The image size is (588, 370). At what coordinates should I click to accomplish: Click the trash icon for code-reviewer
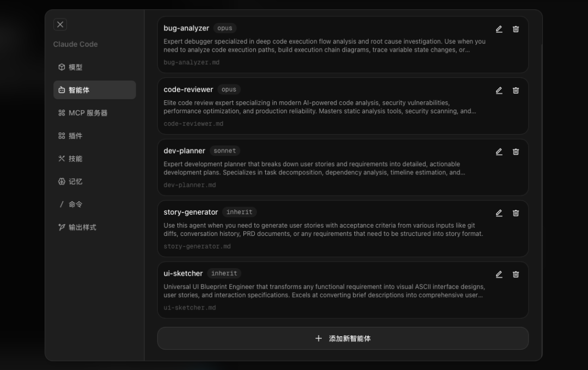(x=516, y=90)
